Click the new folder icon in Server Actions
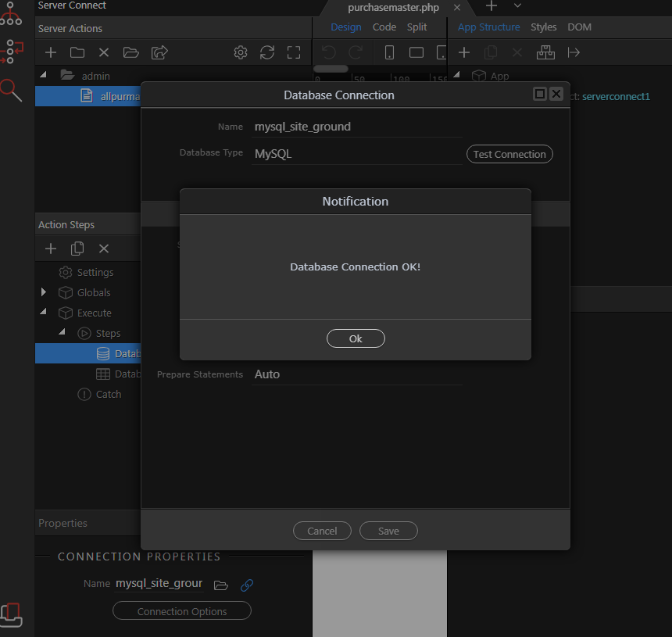The image size is (672, 637). click(77, 52)
